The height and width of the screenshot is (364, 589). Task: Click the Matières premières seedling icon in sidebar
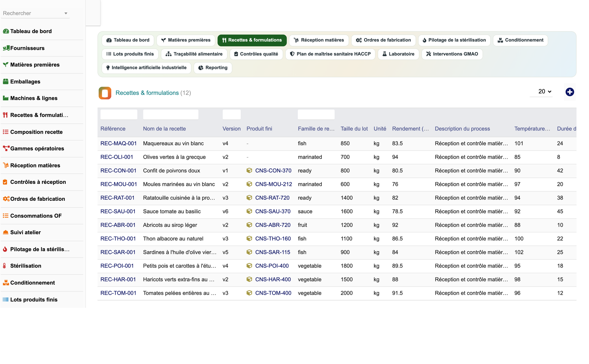(x=6, y=65)
